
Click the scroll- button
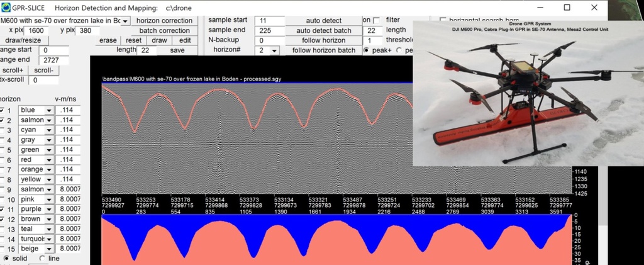44,70
